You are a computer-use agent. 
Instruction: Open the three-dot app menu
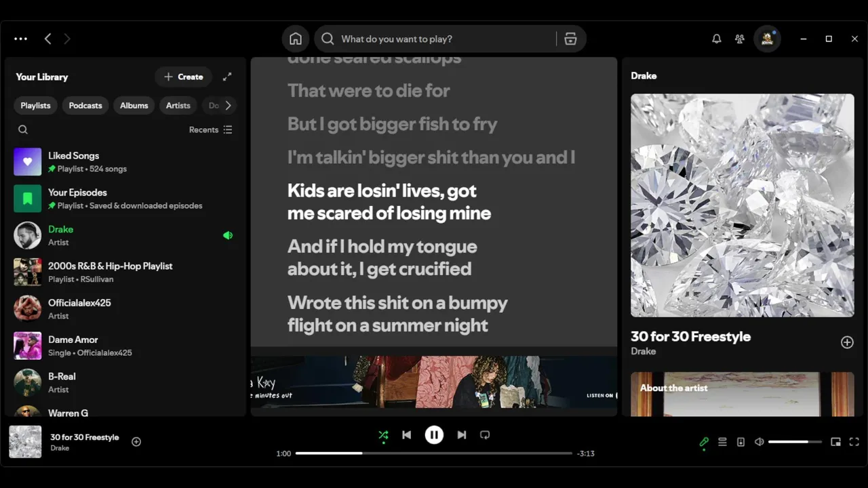point(20,39)
